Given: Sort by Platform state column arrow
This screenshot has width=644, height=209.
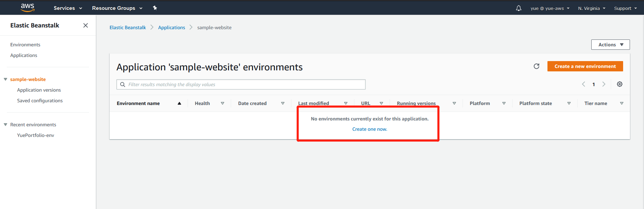Looking at the screenshot, I should (569, 103).
